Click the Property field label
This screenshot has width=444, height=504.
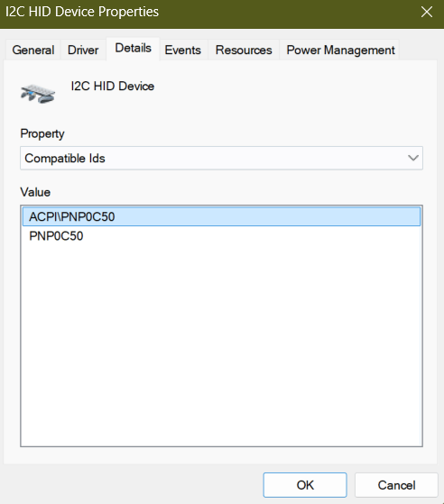(42, 133)
